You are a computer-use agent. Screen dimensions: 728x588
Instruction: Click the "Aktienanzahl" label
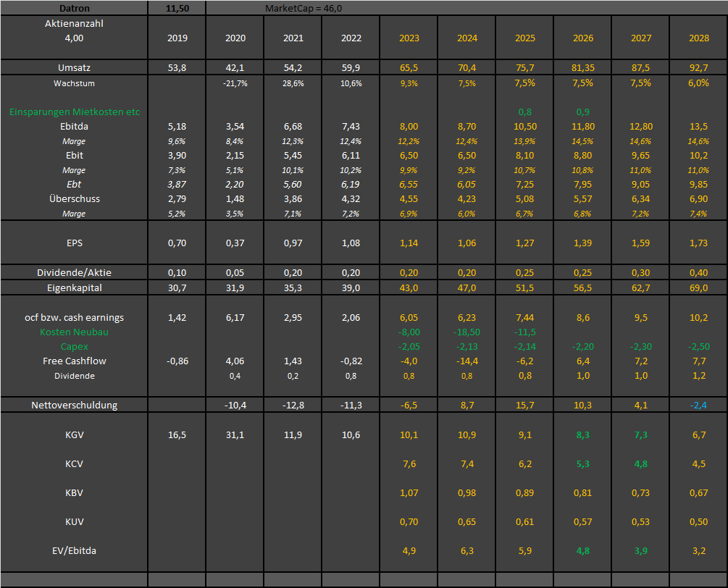pos(75,24)
